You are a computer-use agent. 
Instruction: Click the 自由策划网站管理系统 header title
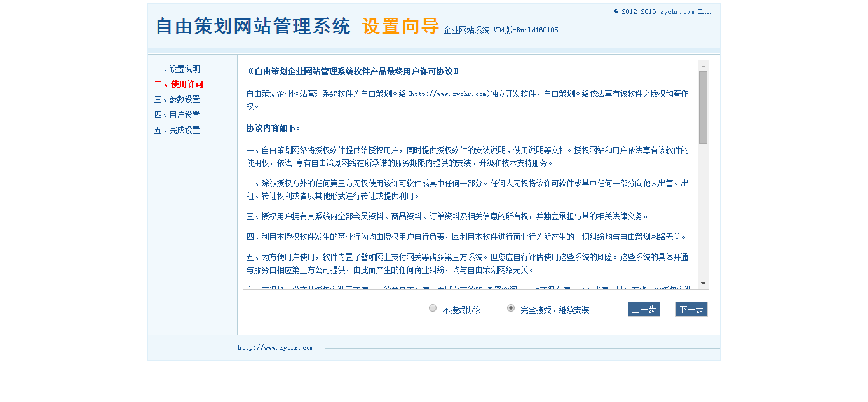coord(253,26)
